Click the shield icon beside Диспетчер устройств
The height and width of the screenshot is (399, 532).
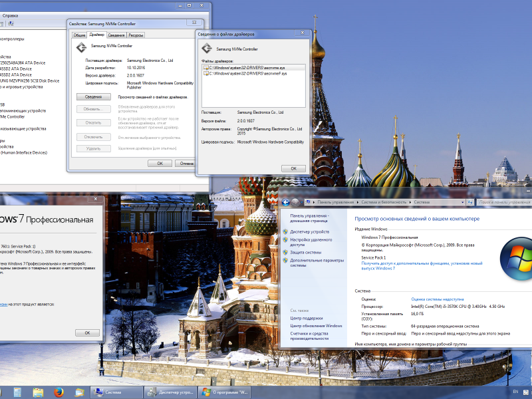pos(285,231)
